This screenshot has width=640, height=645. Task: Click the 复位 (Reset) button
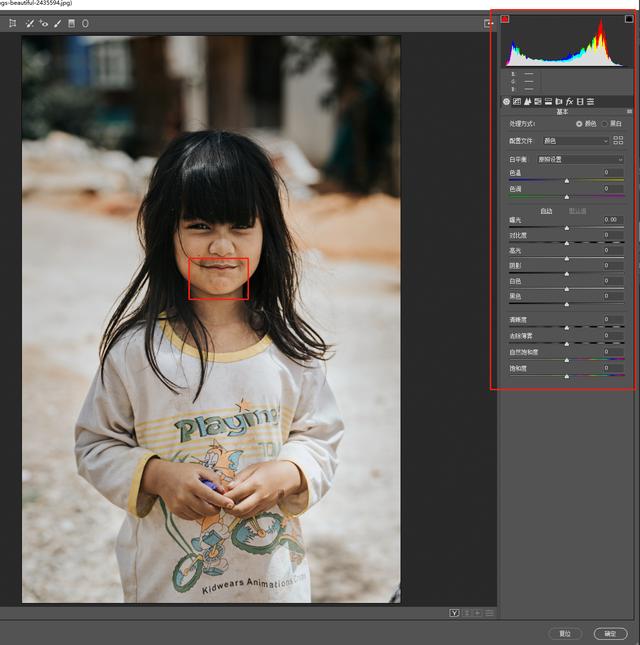pos(565,633)
